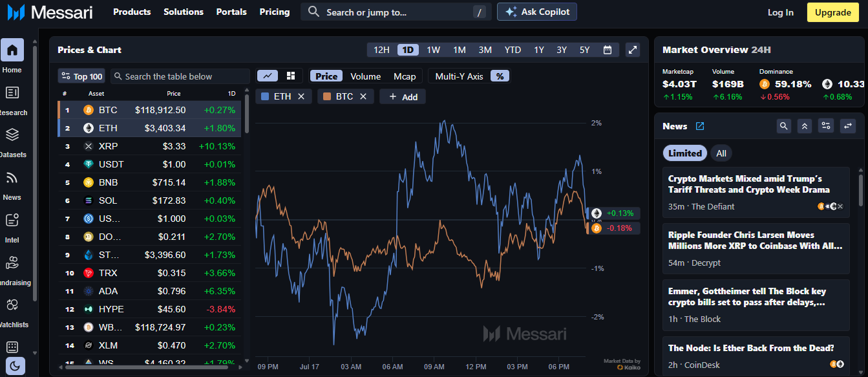
Task: Expand the chart to fullscreen
Action: pos(633,50)
